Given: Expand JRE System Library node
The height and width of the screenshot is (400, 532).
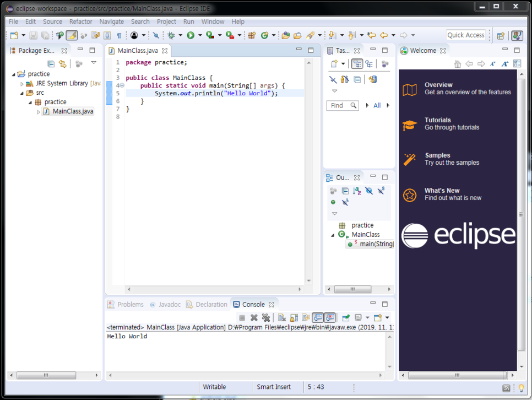Looking at the screenshot, I should (x=21, y=84).
